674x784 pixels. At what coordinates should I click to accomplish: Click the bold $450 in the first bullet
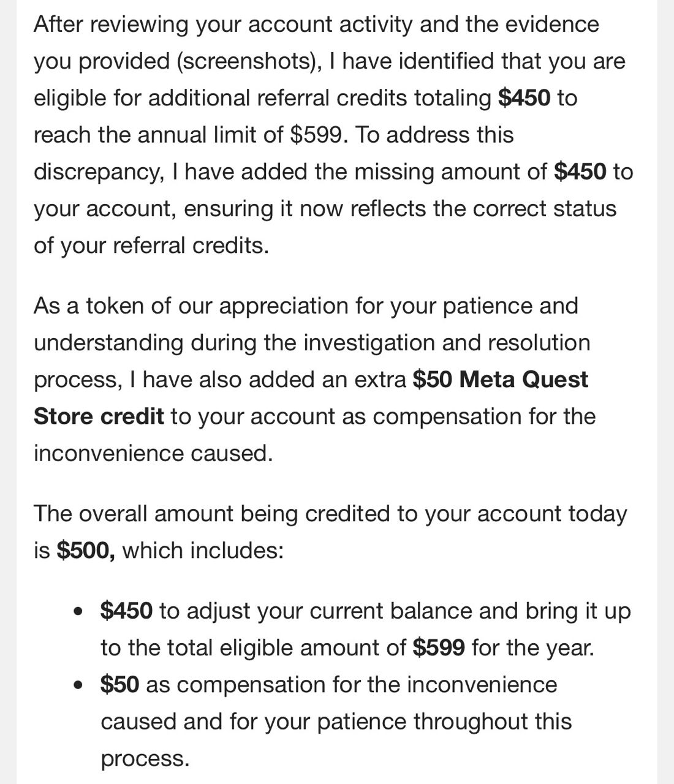126,611
